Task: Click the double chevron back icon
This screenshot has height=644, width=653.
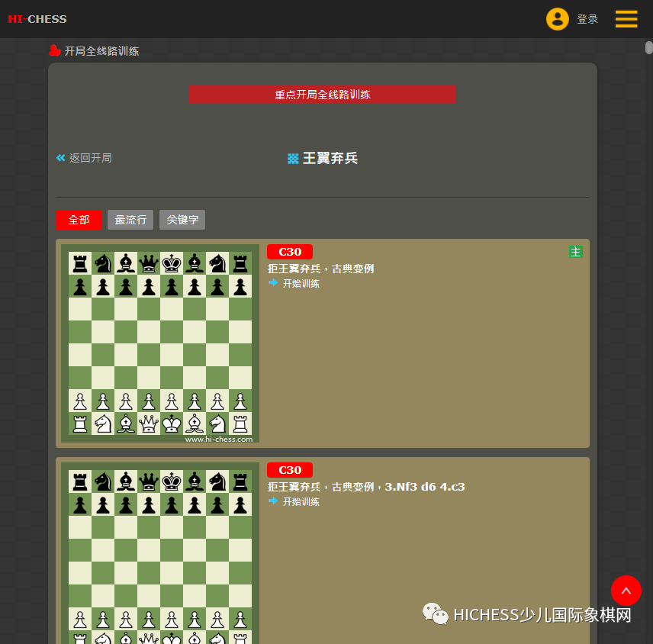Action: pyautogui.click(x=61, y=158)
